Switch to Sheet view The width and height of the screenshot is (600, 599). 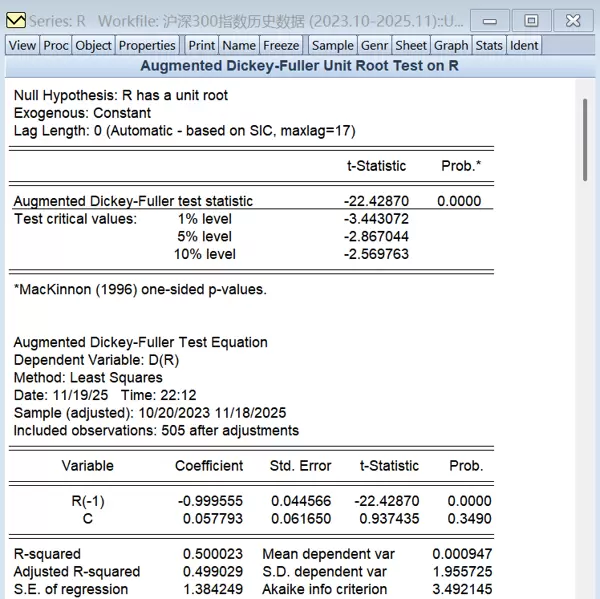tap(411, 45)
